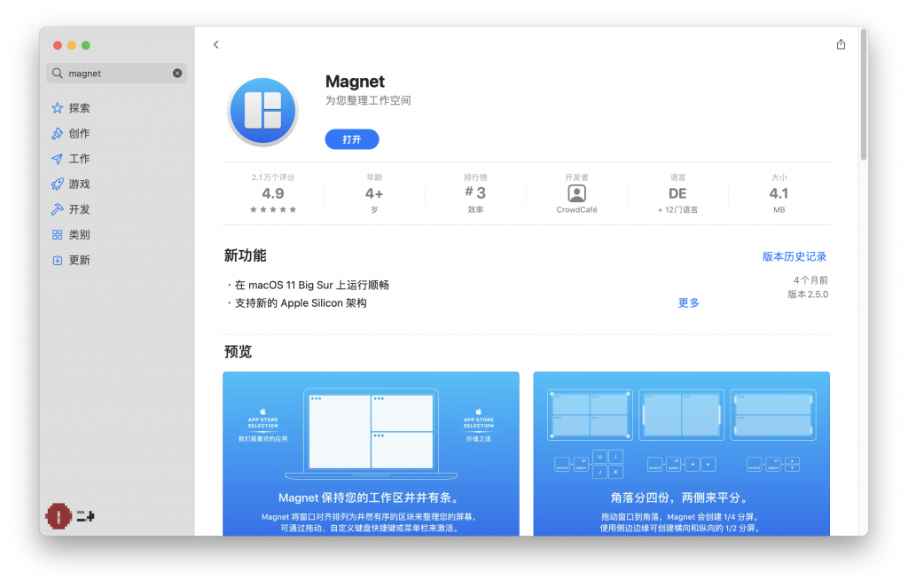This screenshot has width=908, height=588.
Task: Click the 新功能 heading
Action: coord(245,255)
